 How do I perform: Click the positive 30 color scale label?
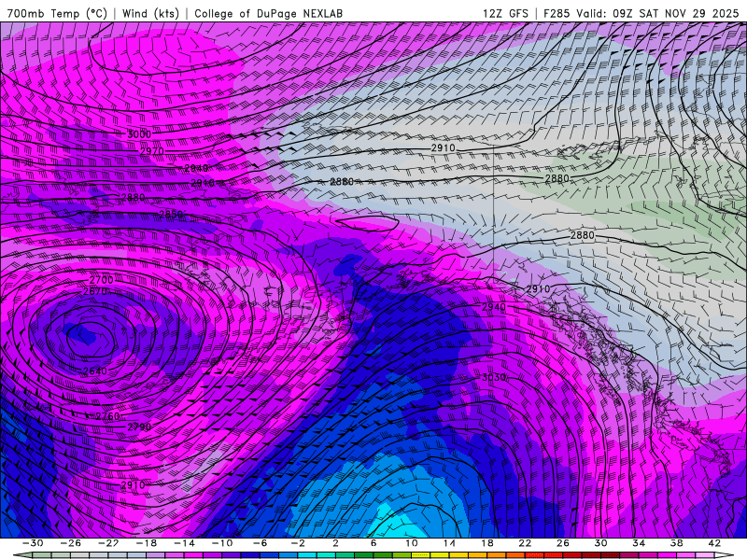(x=600, y=543)
